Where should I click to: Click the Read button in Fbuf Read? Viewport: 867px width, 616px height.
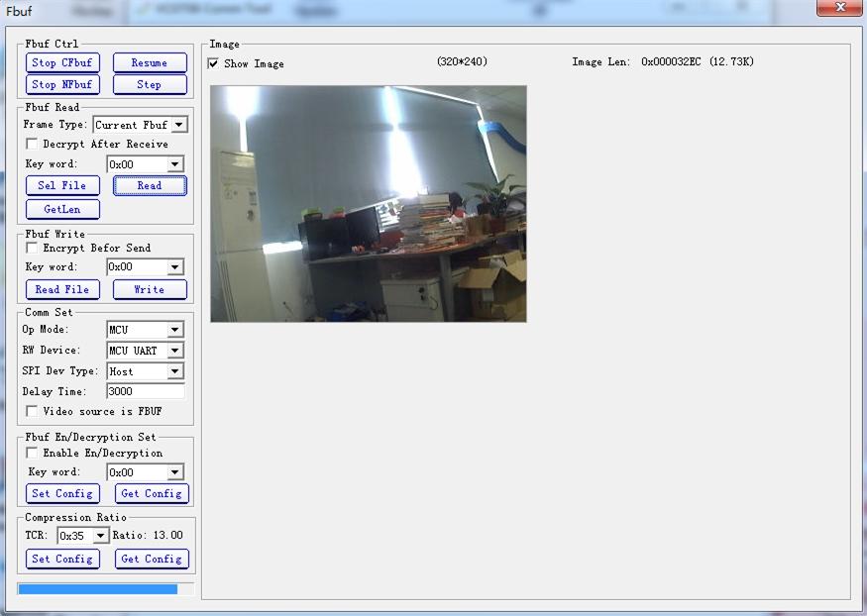click(x=150, y=185)
